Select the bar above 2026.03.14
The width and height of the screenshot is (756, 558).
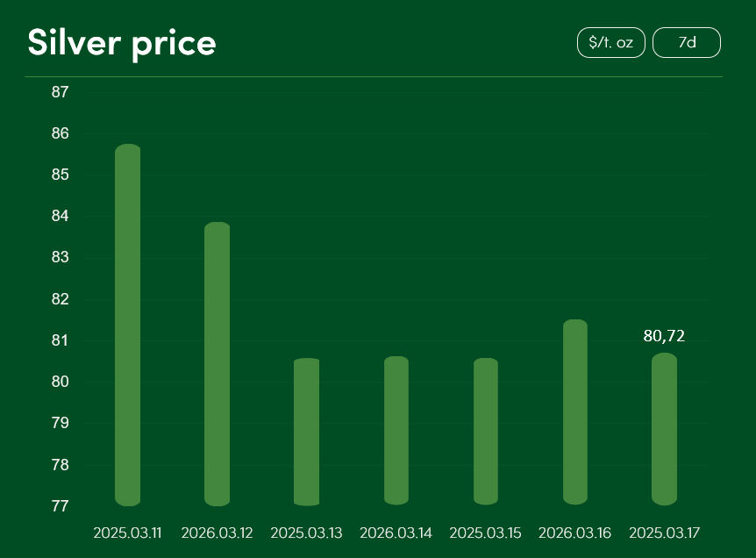(396, 431)
